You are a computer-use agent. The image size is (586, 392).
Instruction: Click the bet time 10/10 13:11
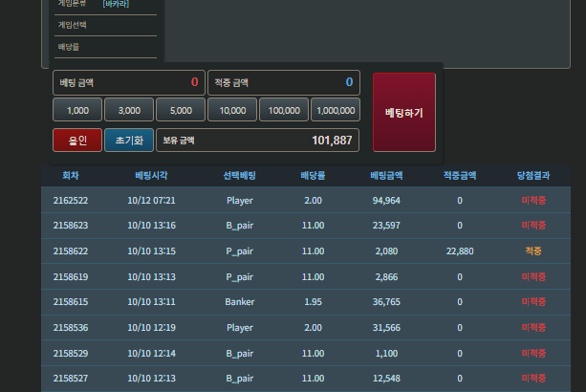(x=151, y=301)
